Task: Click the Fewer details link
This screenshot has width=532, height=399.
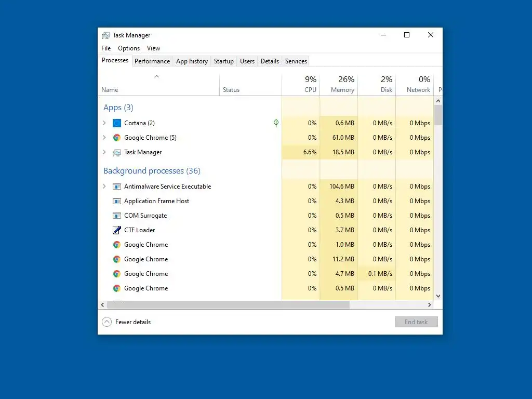Action: coord(133,322)
